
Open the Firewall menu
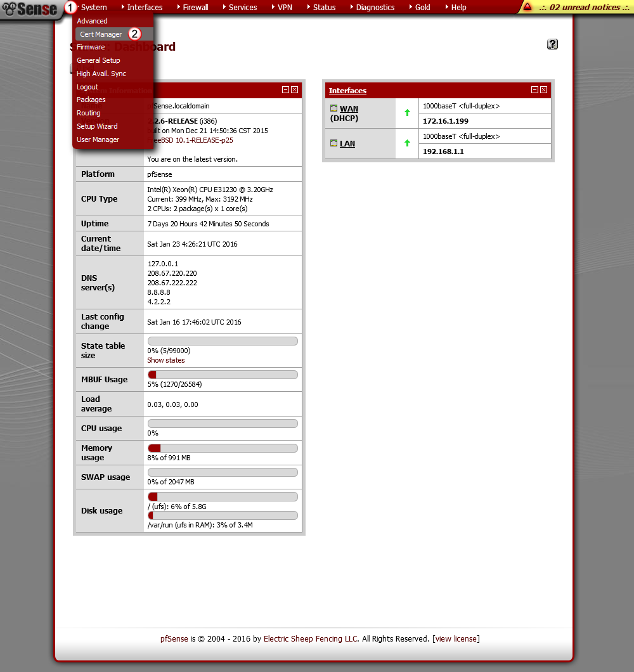point(195,7)
